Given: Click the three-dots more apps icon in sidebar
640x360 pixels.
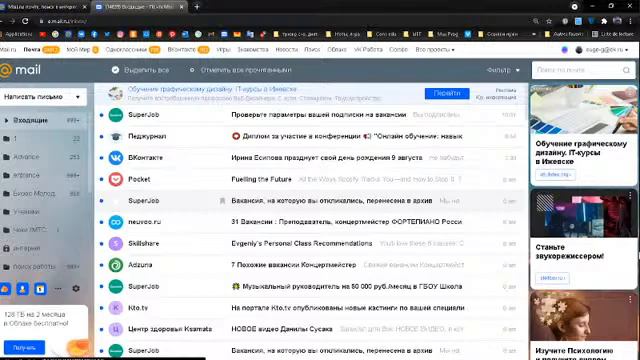Looking at the screenshot, I should 58,289.
